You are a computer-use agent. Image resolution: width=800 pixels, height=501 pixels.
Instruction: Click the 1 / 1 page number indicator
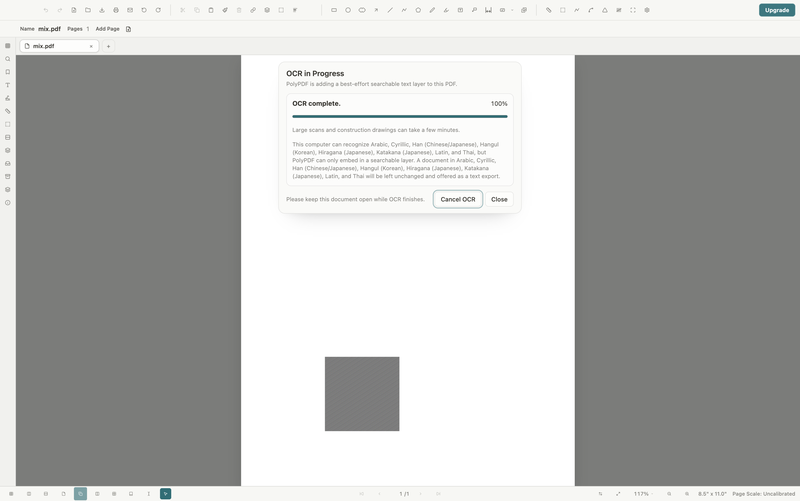tap(404, 494)
